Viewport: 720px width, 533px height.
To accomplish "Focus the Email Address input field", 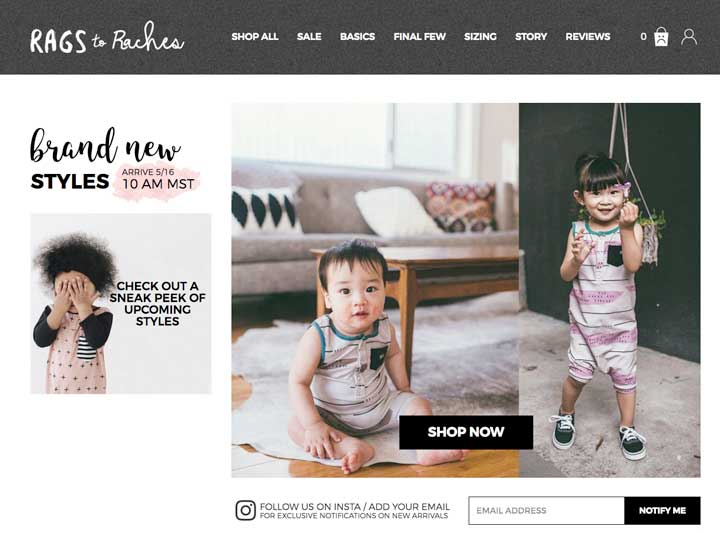I will (546, 511).
